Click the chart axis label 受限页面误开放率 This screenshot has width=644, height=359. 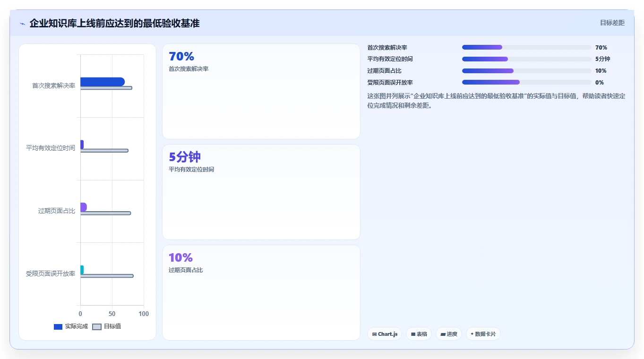pos(51,274)
